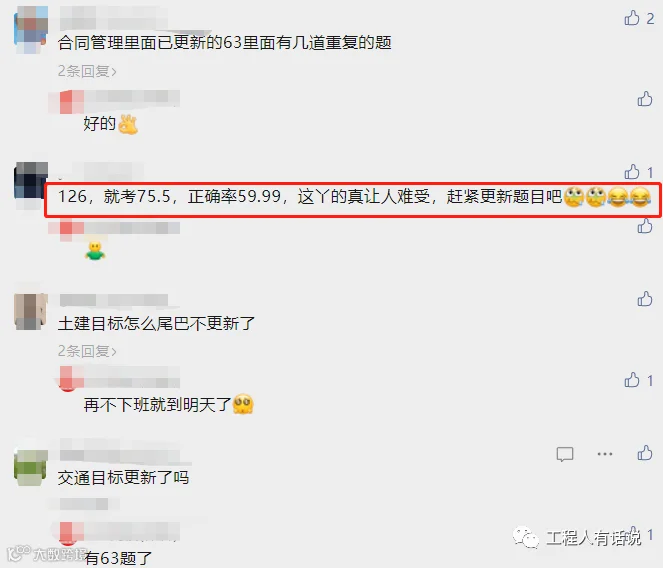The height and width of the screenshot is (568, 663).
Task: Like the 好的 reply
Action: pyautogui.click(x=645, y=99)
